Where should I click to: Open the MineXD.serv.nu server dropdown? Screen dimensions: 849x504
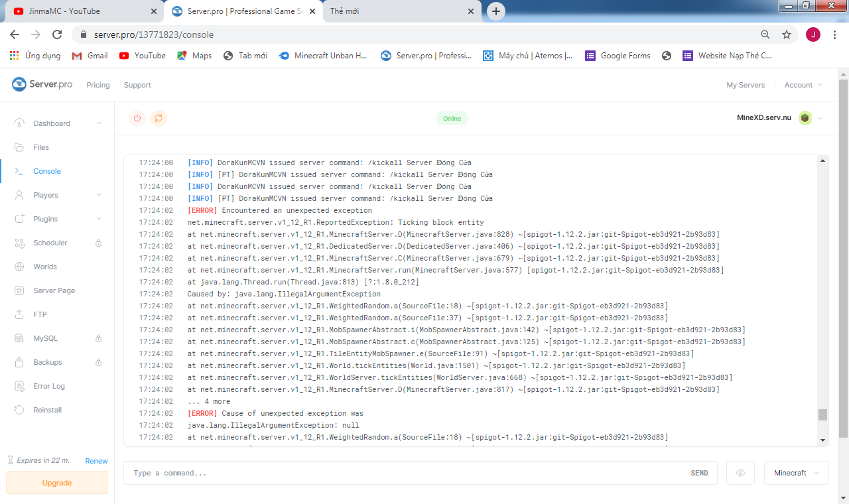tap(820, 118)
